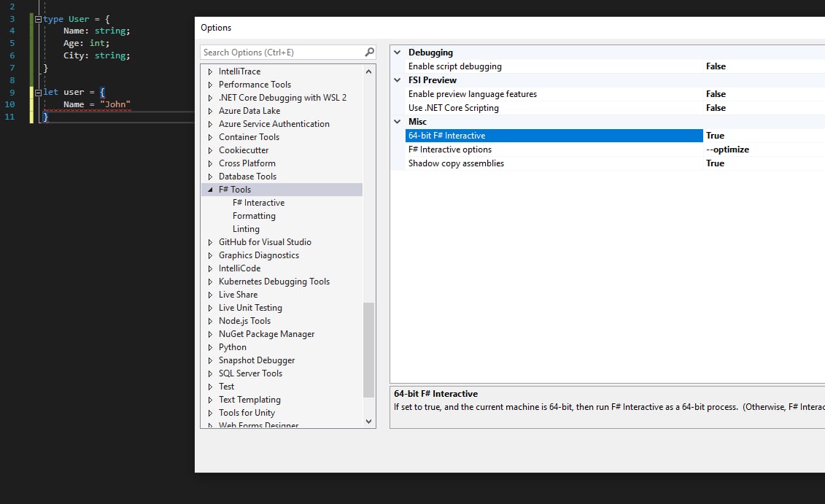Viewport: 825px width, 504px height.
Task: Select the IntelliCode category
Action: 239,268
